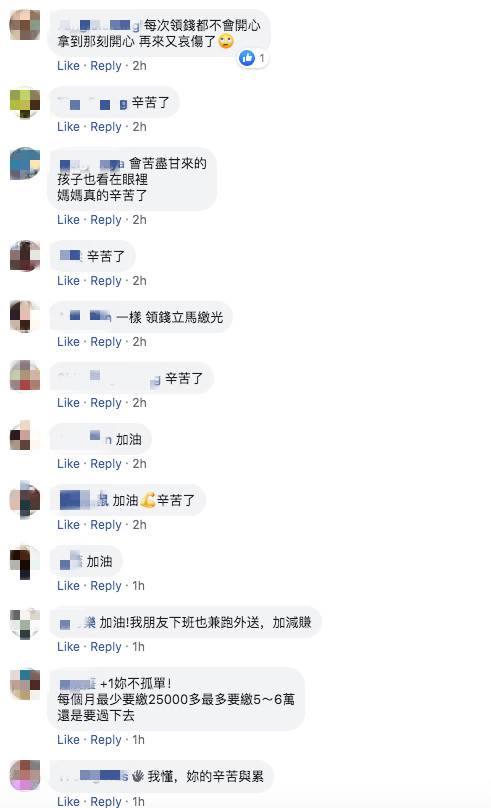
Task: Open the 1h timestamp under +1妳不孤單 comment
Action: (x=139, y=740)
